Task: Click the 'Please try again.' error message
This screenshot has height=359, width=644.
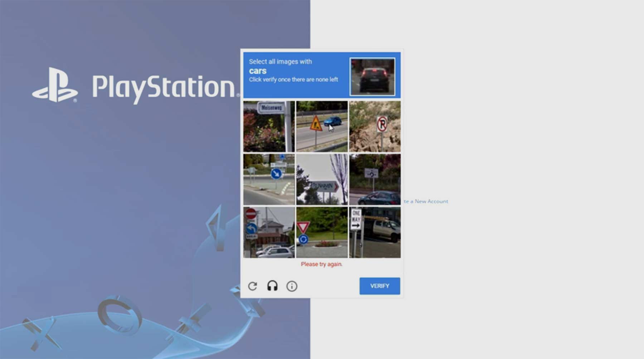Action: tap(321, 264)
